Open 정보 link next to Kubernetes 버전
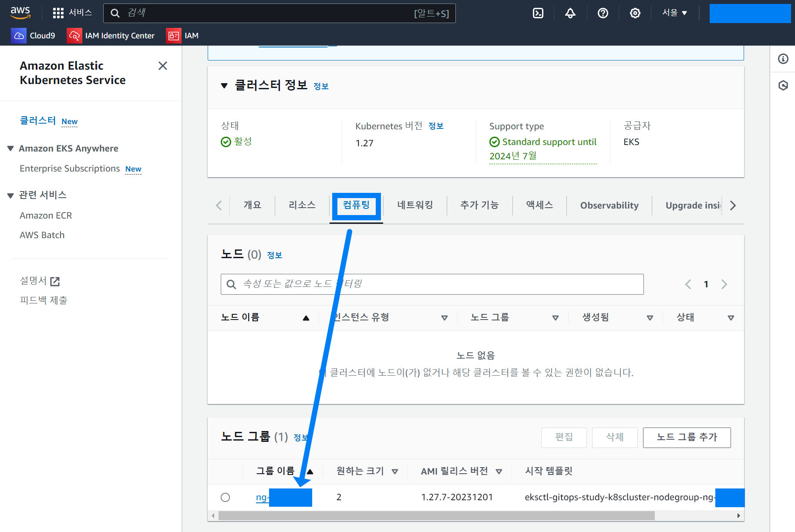Viewport: 795px width, 532px height. (436, 126)
